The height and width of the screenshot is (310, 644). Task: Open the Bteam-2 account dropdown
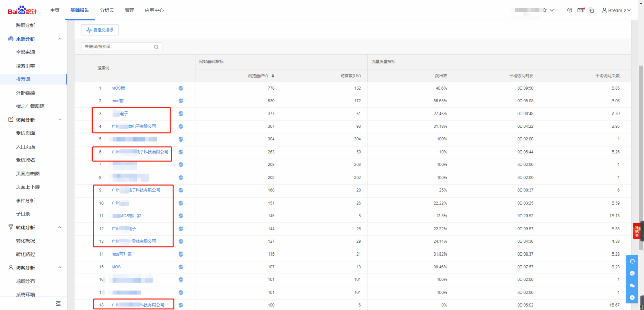pos(616,10)
